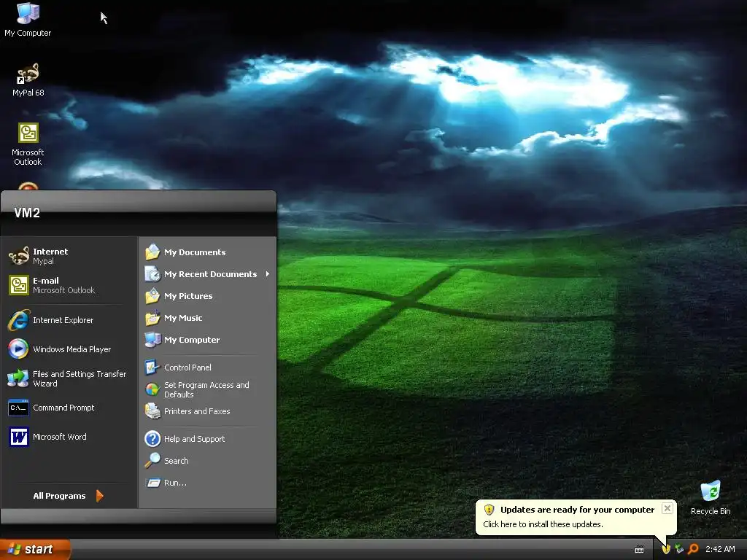The height and width of the screenshot is (560, 747).
Task: Click the 2:42 AM taskbar clock
Action: click(720, 549)
